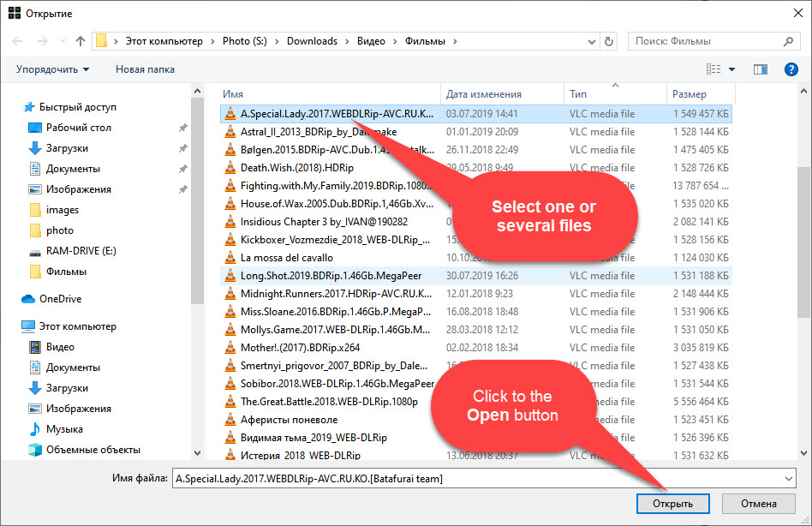Open the photo folder in sidebar
This screenshot has height=526, width=812.
pos(60,231)
